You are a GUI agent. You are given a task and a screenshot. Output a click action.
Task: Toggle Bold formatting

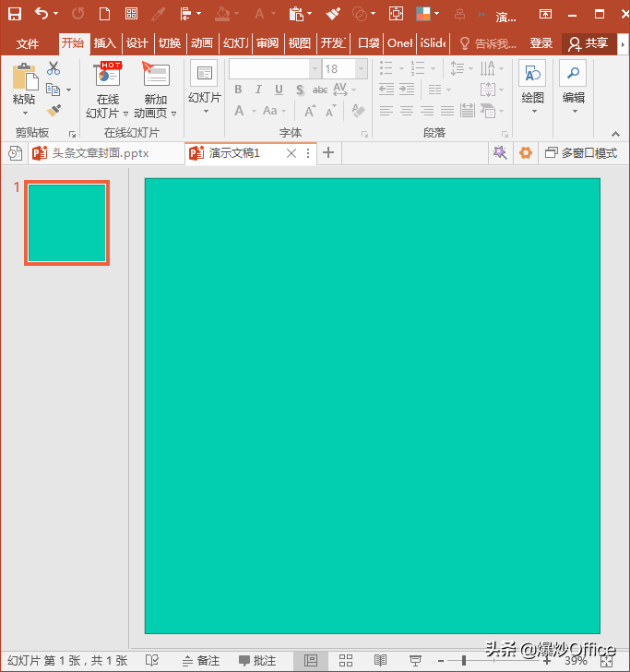tap(238, 90)
